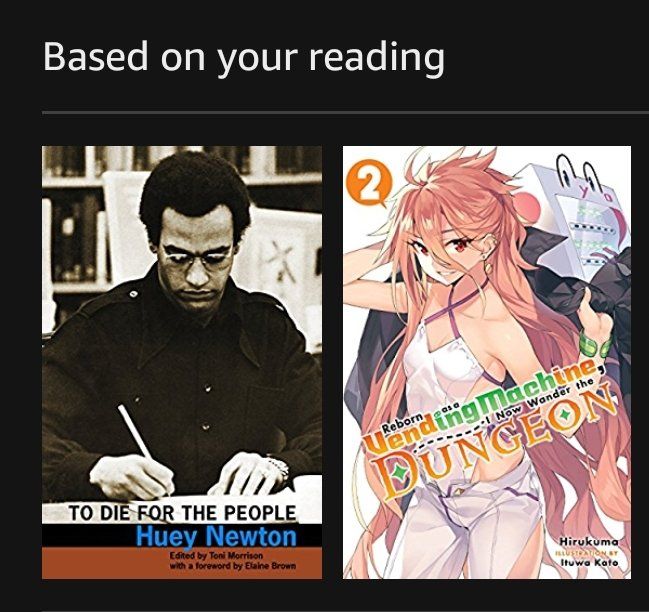
Task: Click "Edited by Toni Morrison" credit line
Action: point(216,555)
